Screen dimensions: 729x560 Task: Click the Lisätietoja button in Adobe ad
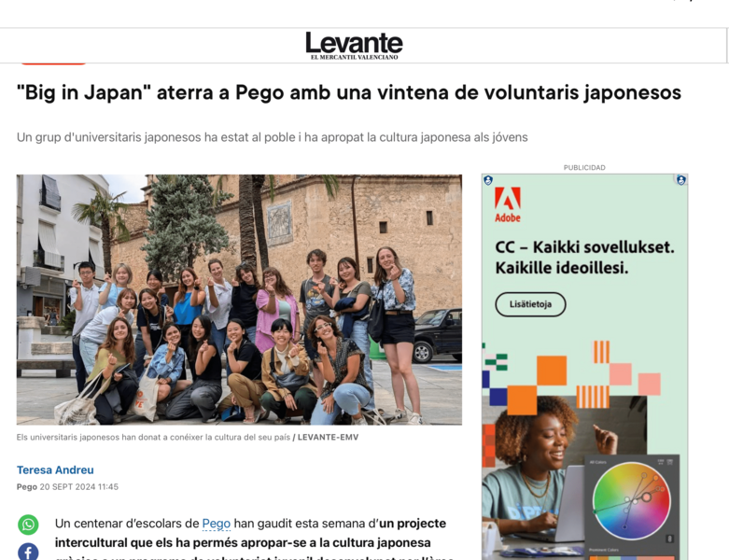[530, 304]
